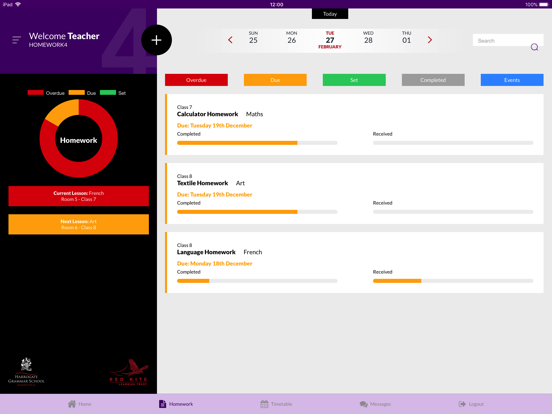This screenshot has width=552, height=414.
Task: Select Thursday 01 in date strip
Action: (407, 38)
